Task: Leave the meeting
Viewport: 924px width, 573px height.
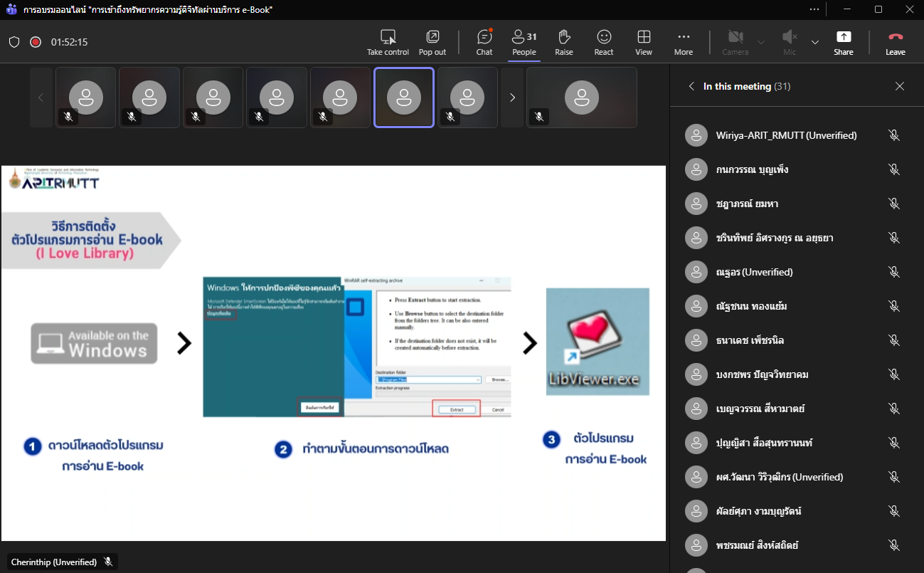Action: click(x=895, y=42)
